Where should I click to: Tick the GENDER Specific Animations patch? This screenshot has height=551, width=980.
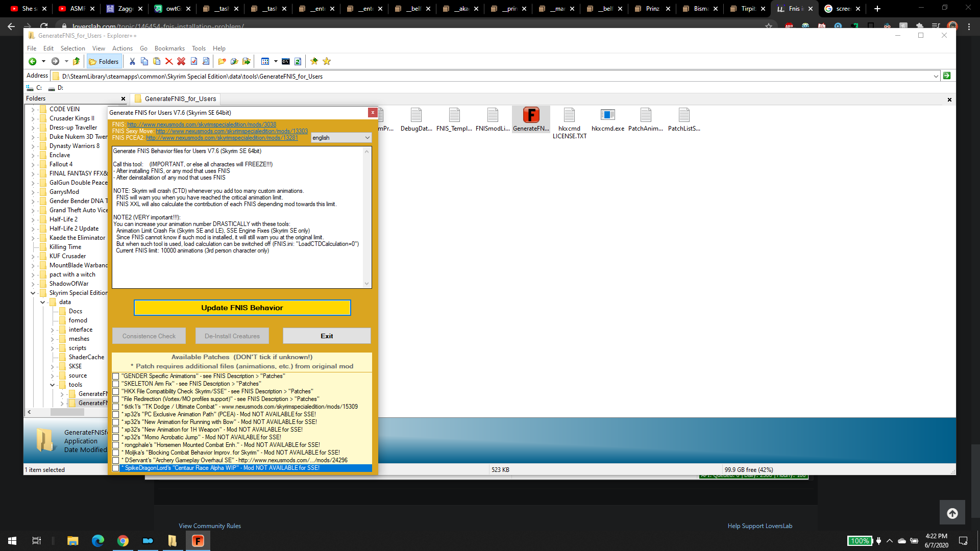click(x=116, y=377)
